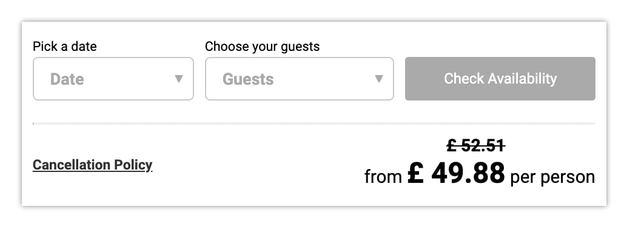Viewport: 644px width, 241px height.
Task: Click the word "from" before the price
Action: click(x=383, y=177)
